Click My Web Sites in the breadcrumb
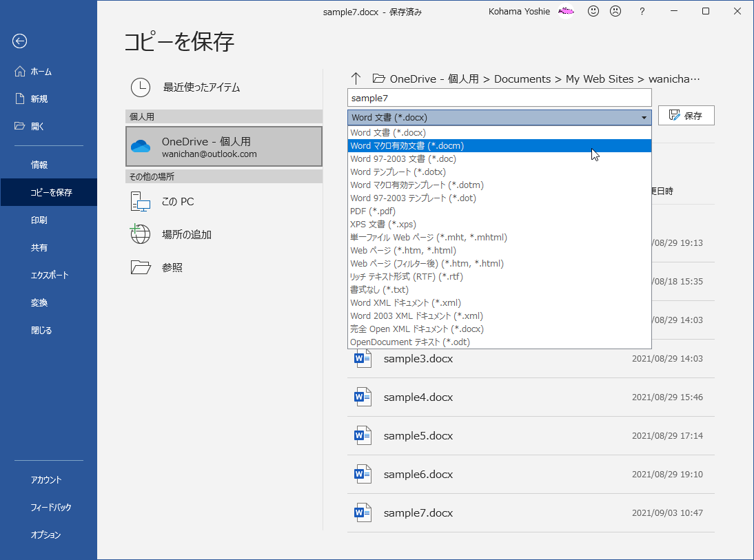 [599, 79]
